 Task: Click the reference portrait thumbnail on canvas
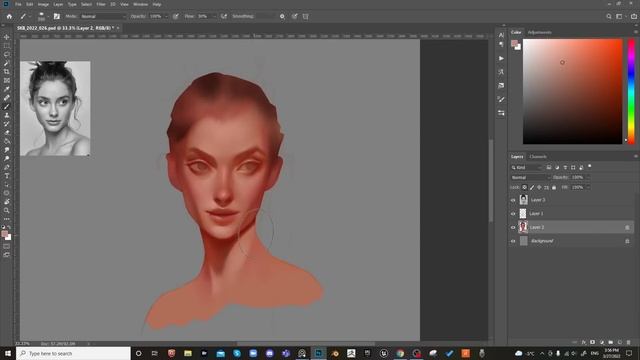(55, 109)
